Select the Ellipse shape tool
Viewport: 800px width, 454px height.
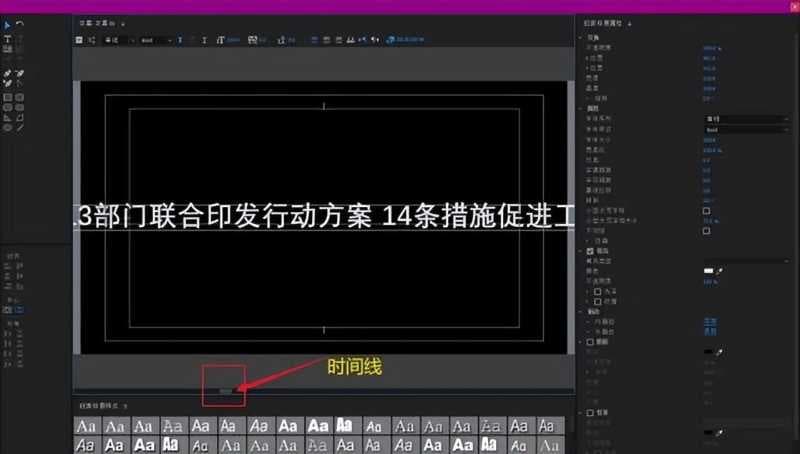coord(7,128)
